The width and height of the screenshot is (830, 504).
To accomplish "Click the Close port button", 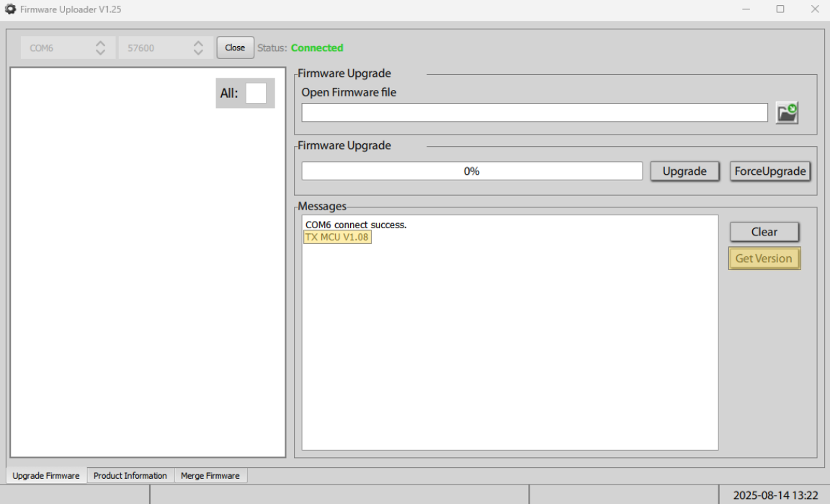I will click(235, 48).
